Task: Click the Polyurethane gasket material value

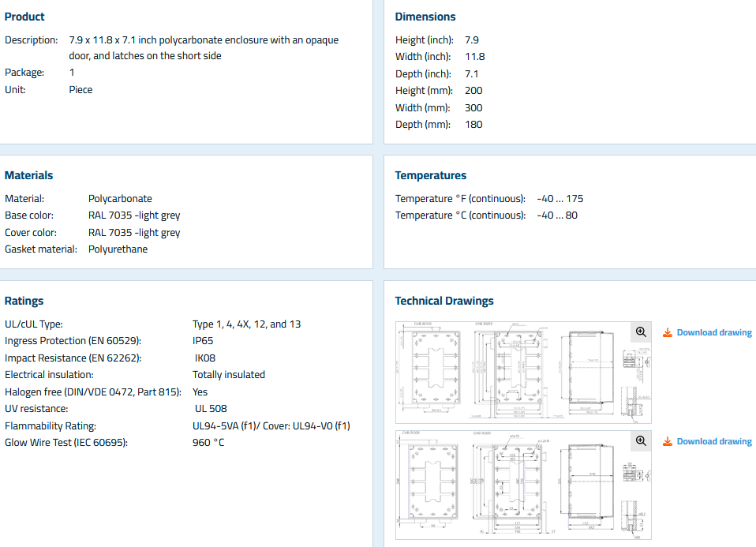Action: 118,249
